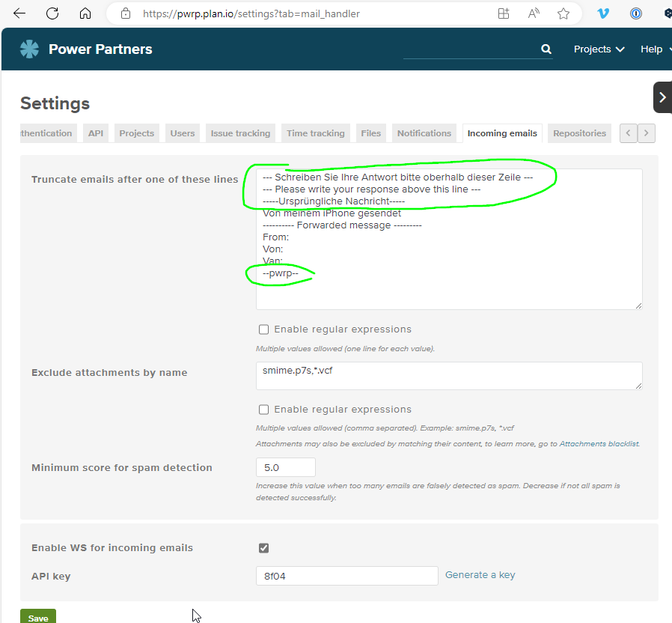Open the 1Password extension icon
Image resolution: width=672 pixels, height=623 pixels.
(635, 13)
